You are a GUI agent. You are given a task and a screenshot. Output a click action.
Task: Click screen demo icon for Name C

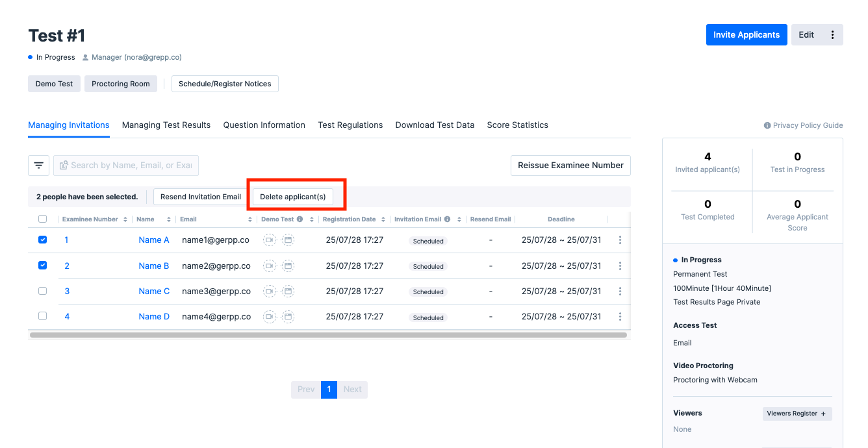pyautogui.click(x=288, y=292)
